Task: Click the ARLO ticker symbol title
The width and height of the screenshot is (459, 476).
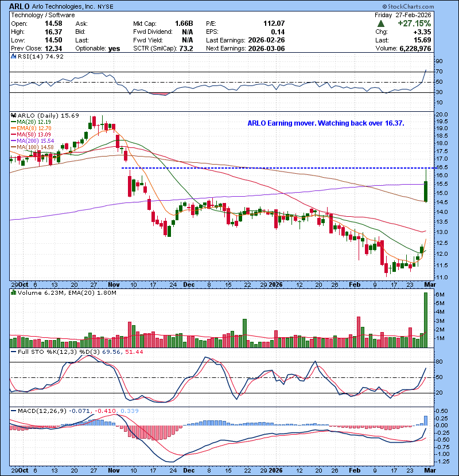Action: [20, 6]
